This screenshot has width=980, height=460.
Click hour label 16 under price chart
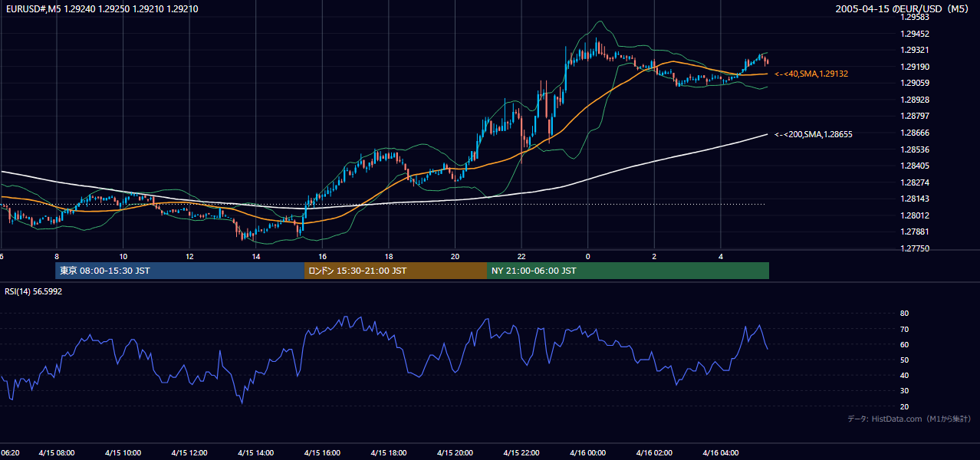[322, 256]
